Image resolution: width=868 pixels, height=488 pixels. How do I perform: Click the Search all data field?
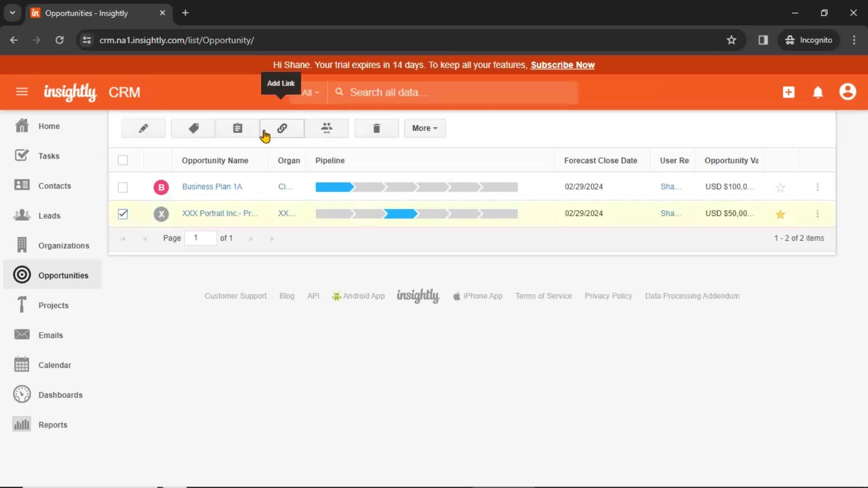point(453,93)
